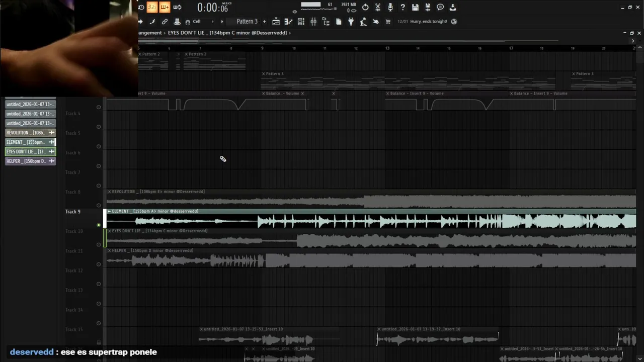
Task: Select EYES DON'T LIE in the picker list
Action: tap(30, 152)
